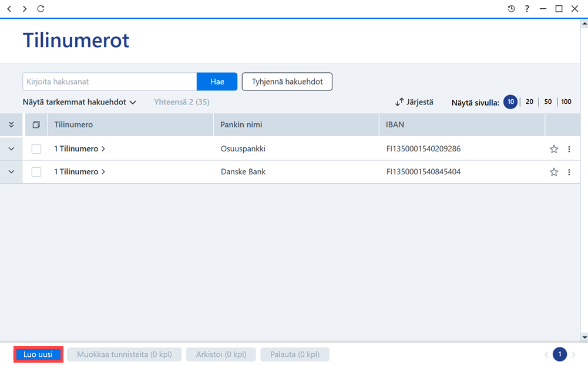Viewport: 588px width, 365px height.
Task: Expand the Osuuspankki row details
Action: pyautogui.click(x=11, y=149)
